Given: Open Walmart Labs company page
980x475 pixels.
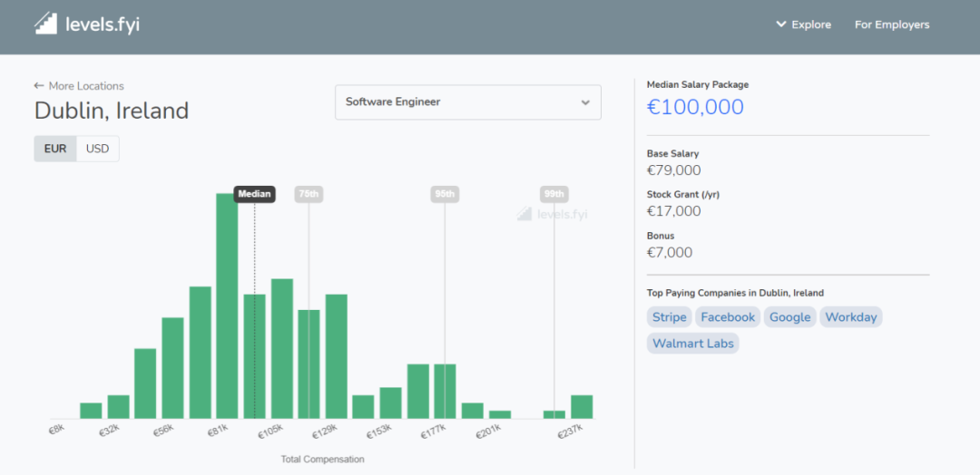Looking at the screenshot, I should (693, 344).
